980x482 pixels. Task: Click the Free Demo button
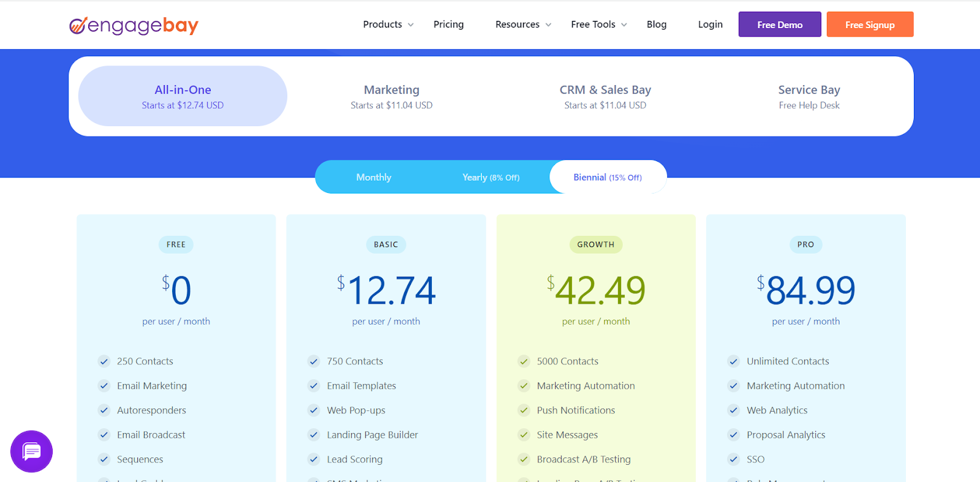pos(780,24)
